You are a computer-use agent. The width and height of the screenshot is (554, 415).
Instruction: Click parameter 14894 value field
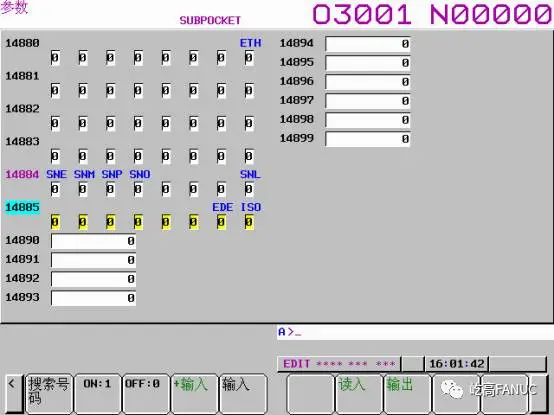(367, 44)
